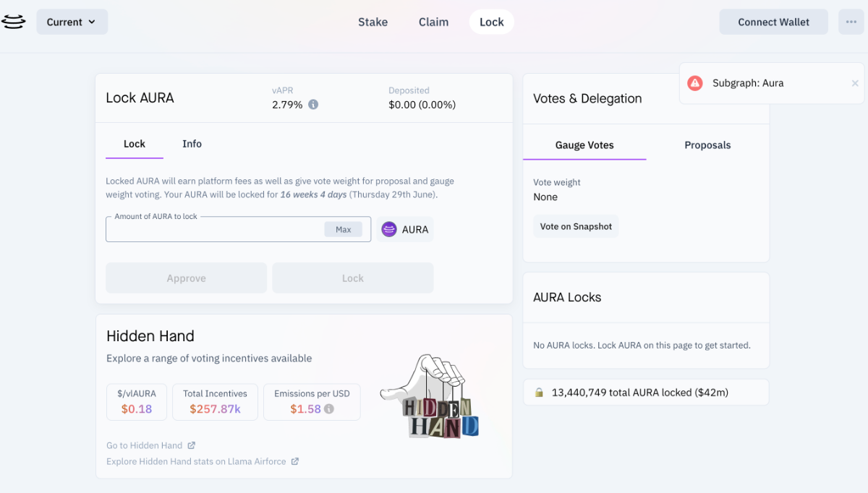Select the Gauge Votes tab
Viewport: 868px width, 493px height.
point(584,145)
